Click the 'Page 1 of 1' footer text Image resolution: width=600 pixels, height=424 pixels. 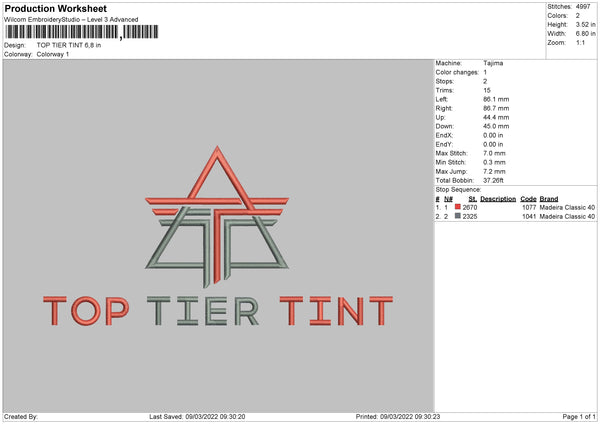[579, 417]
